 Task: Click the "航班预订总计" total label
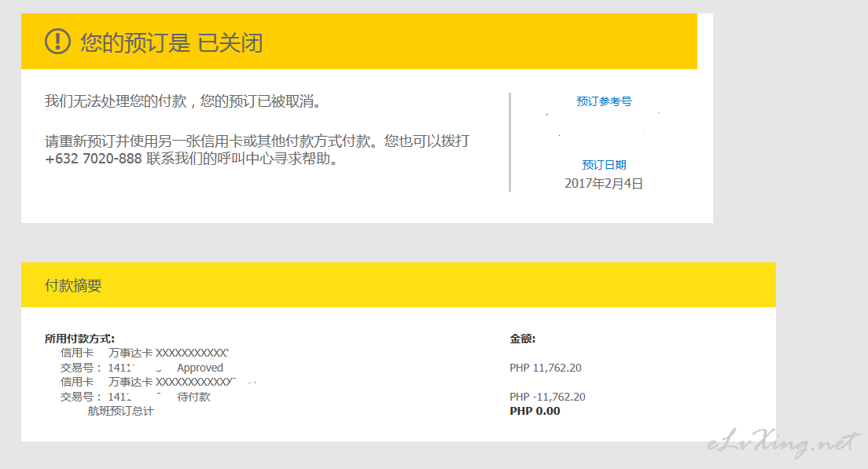(120, 411)
